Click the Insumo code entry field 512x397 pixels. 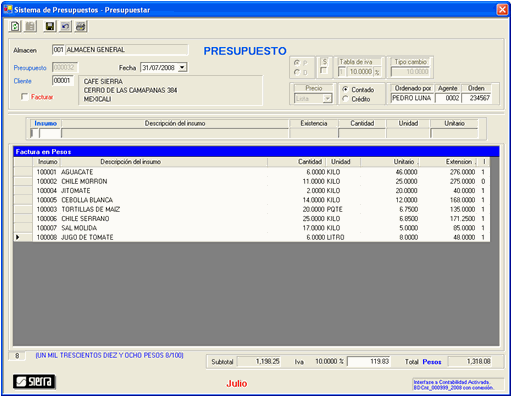coord(50,133)
